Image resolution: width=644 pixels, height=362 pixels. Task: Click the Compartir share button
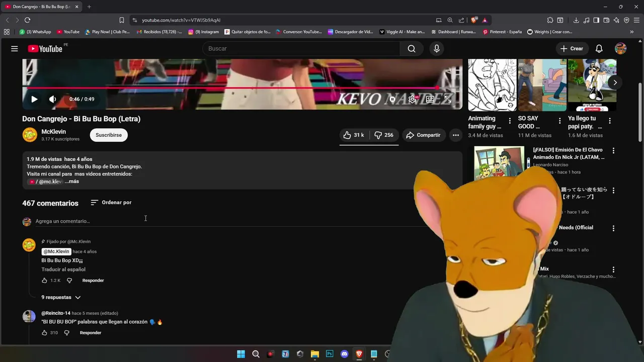click(x=424, y=135)
